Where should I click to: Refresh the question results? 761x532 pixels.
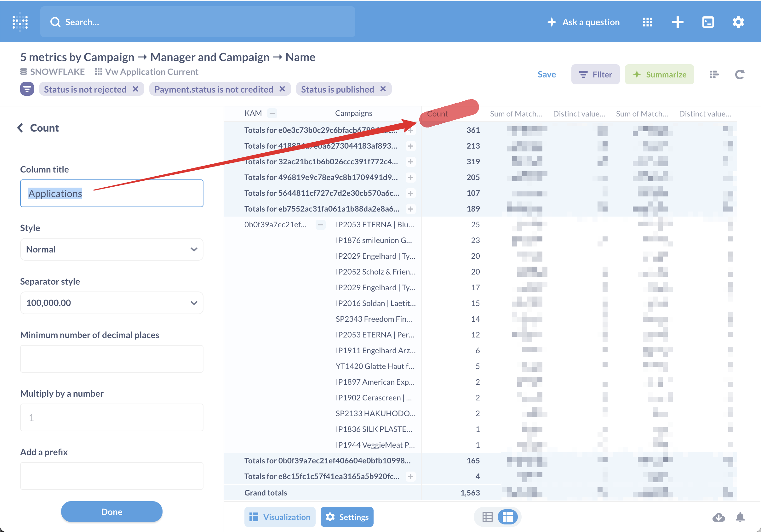point(740,74)
